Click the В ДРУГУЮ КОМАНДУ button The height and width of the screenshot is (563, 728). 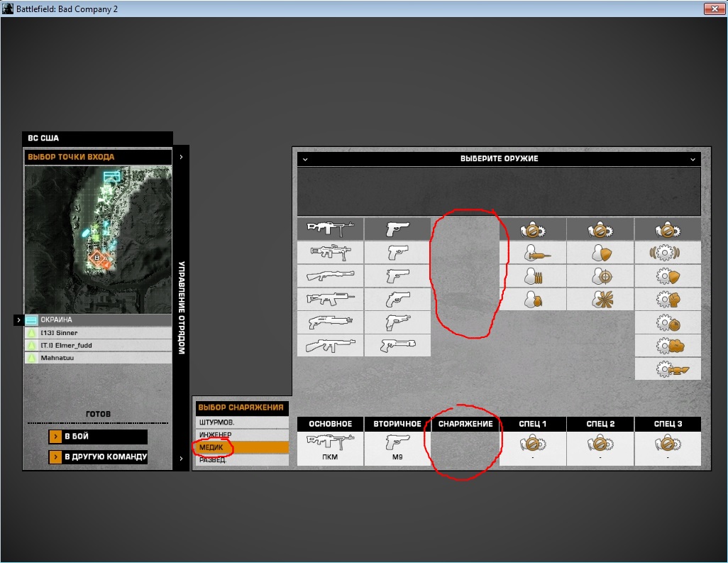pyautogui.click(x=98, y=457)
